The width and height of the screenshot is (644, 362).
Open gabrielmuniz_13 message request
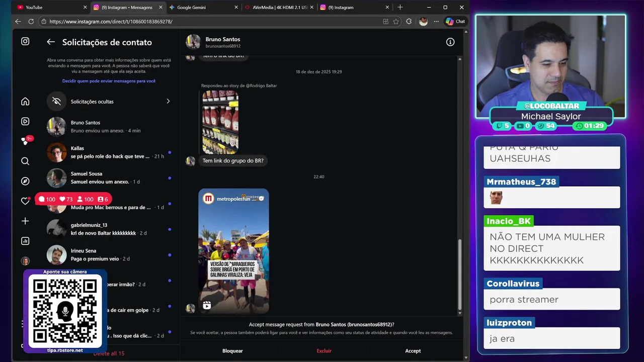(109, 229)
